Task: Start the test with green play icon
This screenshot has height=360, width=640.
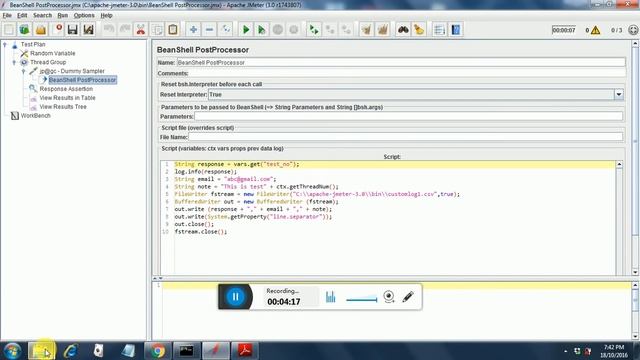Action: 246,29
